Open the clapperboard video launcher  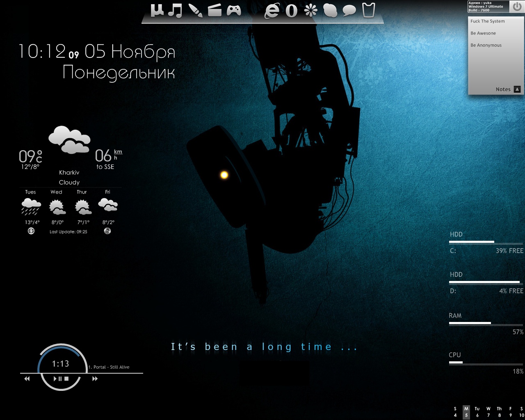pyautogui.click(x=215, y=10)
